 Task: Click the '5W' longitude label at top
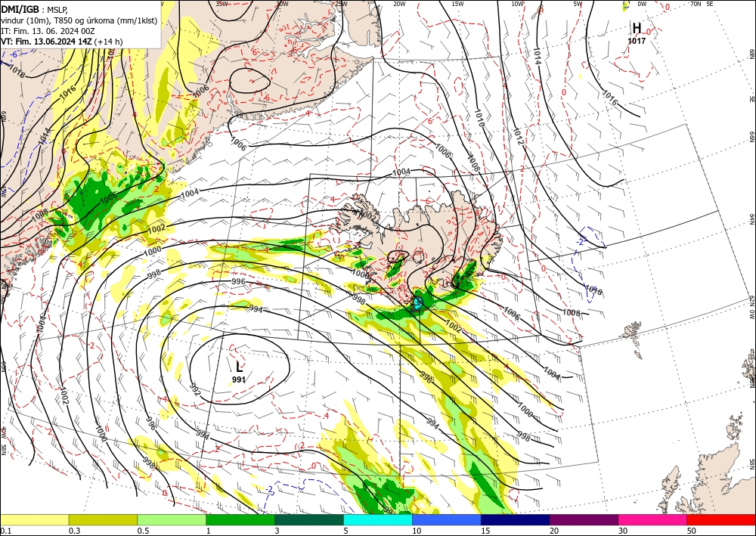coord(578,4)
